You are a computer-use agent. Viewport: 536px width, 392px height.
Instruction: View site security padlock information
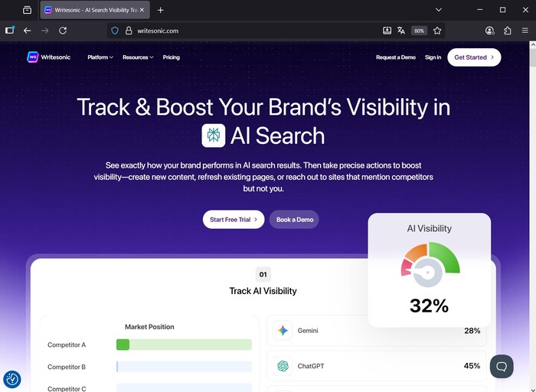pyautogui.click(x=129, y=31)
